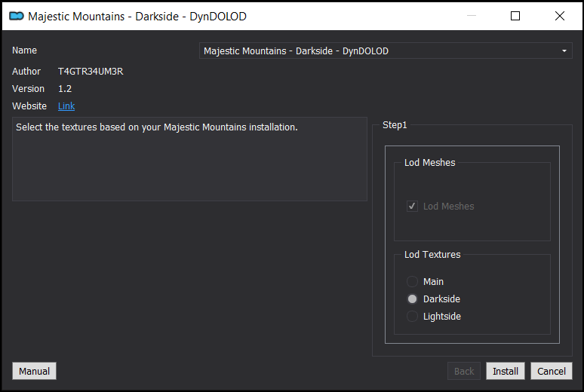Click the Mod Organizer icon in title bar
The image size is (584, 392).
point(17,16)
